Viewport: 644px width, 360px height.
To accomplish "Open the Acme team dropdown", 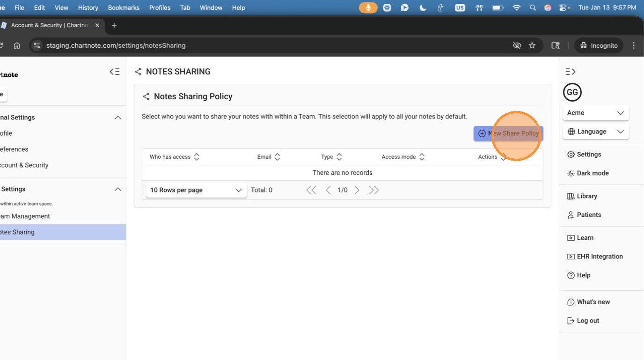I will click(596, 113).
